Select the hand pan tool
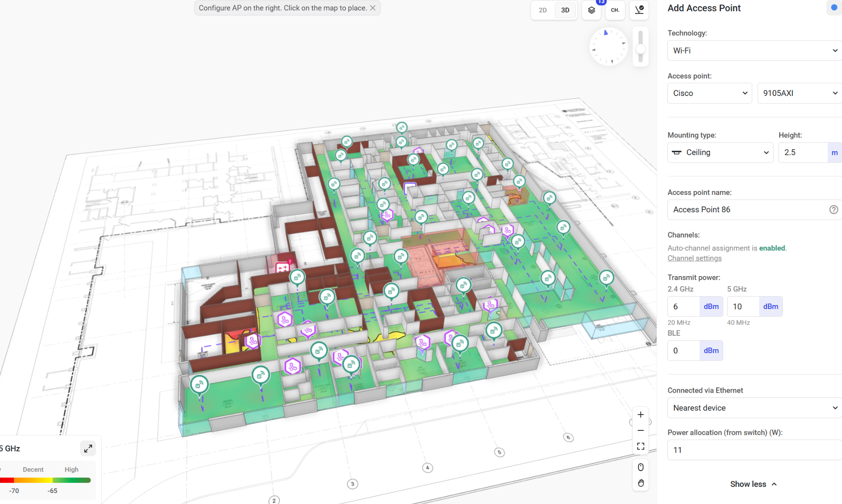The image size is (842, 504). pos(641,483)
